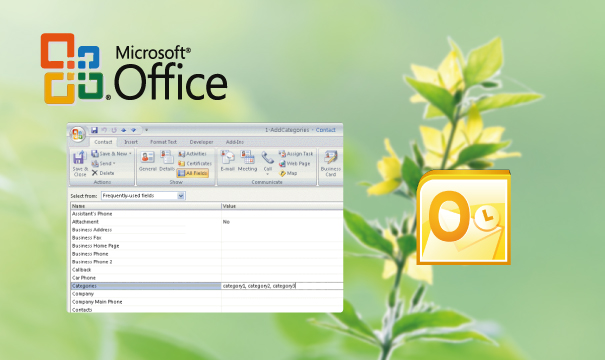Select the Assistant's Phone field row
Image resolution: width=605 pixels, height=360 pixels.
pyautogui.click(x=207, y=214)
